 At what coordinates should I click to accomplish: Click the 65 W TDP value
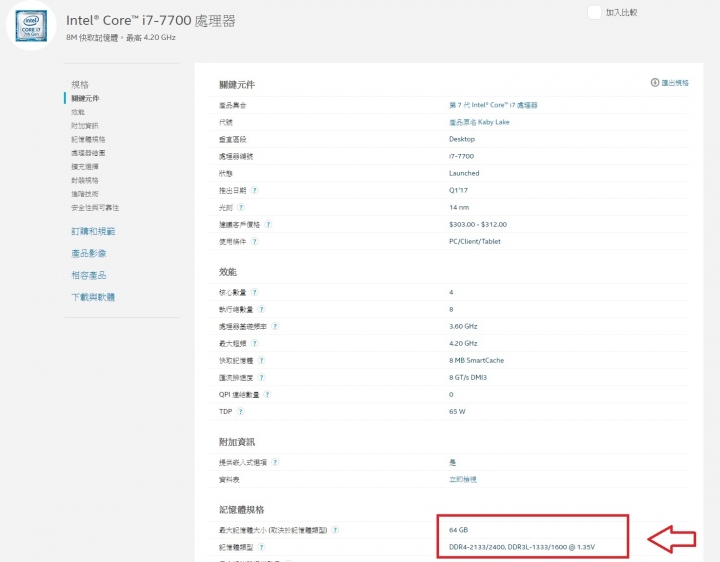pyautogui.click(x=457, y=411)
